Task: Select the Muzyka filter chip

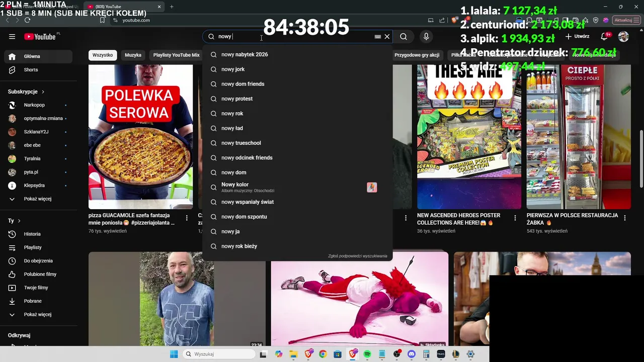Action: (133, 55)
